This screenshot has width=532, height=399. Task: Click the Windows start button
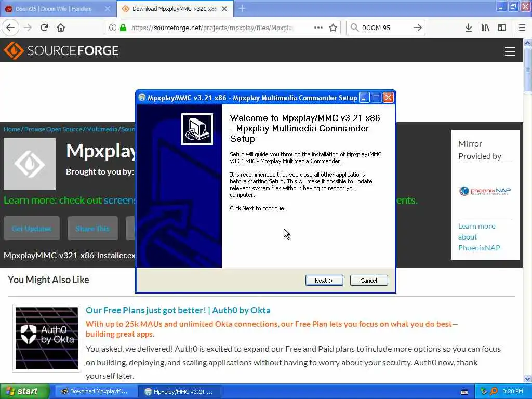pyautogui.click(x=24, y=392)
